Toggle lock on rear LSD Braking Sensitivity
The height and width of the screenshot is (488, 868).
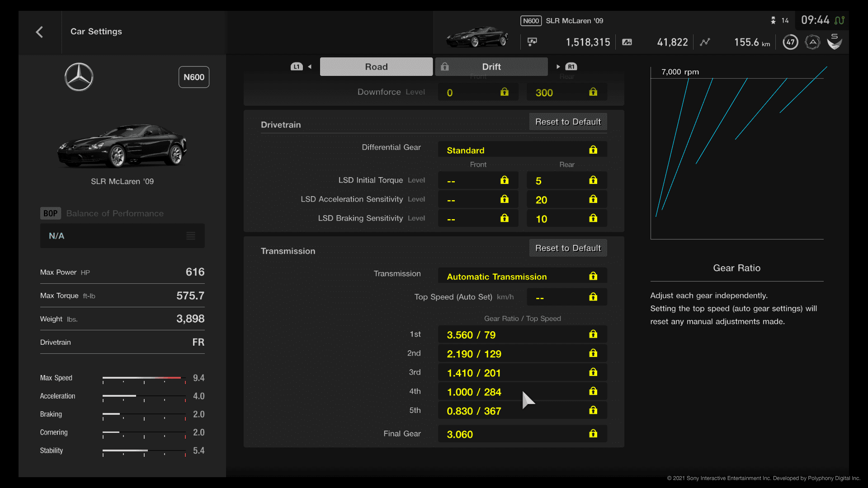(593, 218)
